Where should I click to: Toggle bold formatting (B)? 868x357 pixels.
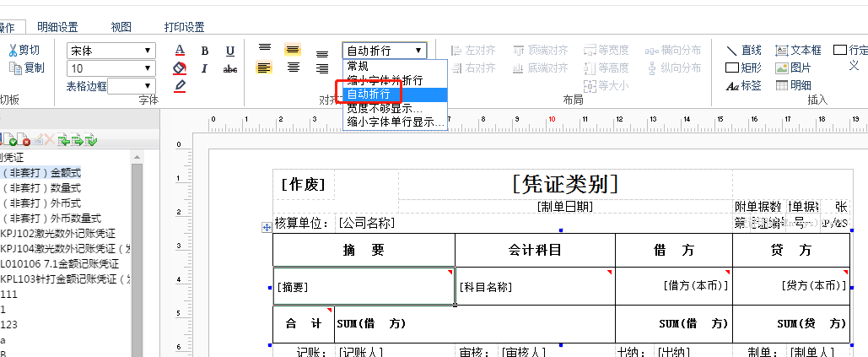coord(205,51)
